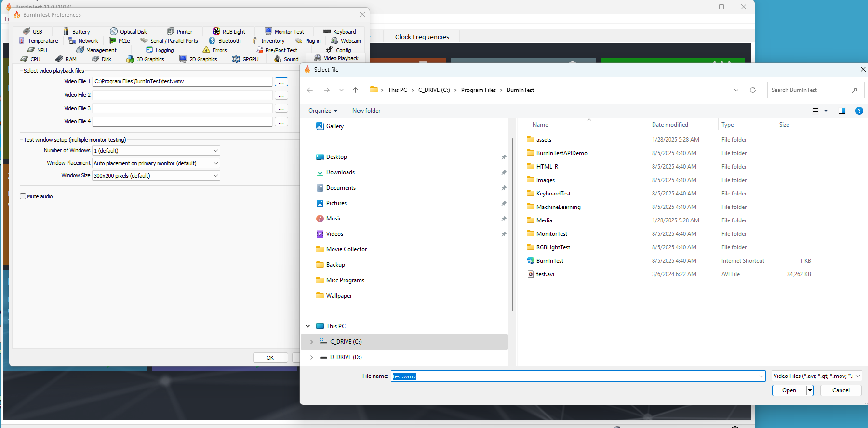The image size is (868, 428).
Task: Click the Network icon
Action: pyautogui.click(x=72, y=41)
